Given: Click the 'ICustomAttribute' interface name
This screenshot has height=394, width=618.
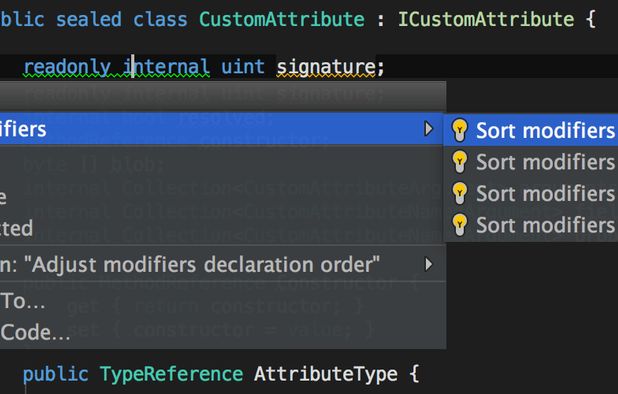Looking at the screenshot, I should (x=486, y=20).
